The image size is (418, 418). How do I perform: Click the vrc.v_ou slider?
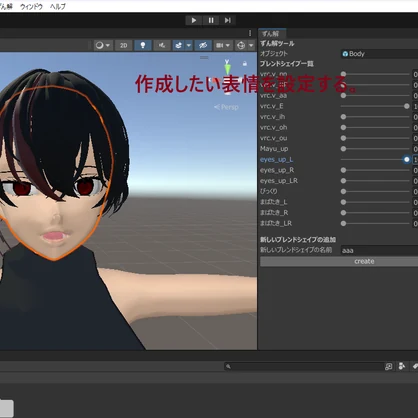click(375, 138)
